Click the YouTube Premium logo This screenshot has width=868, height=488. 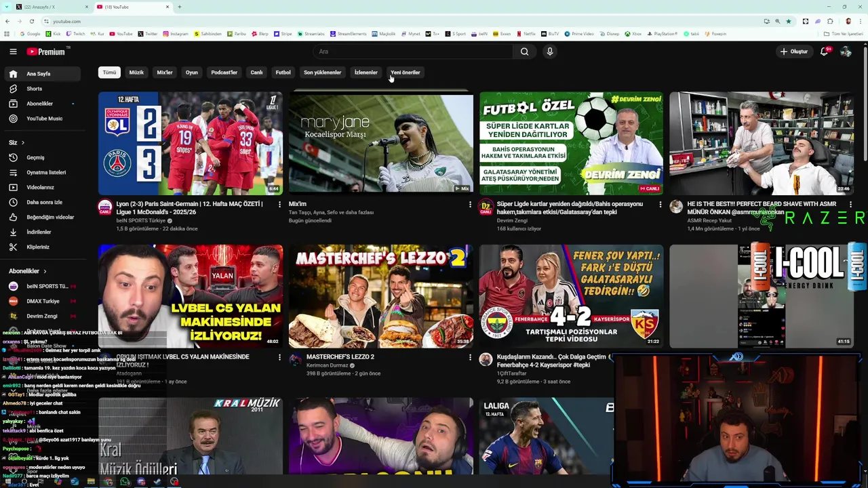pos(46,52)
